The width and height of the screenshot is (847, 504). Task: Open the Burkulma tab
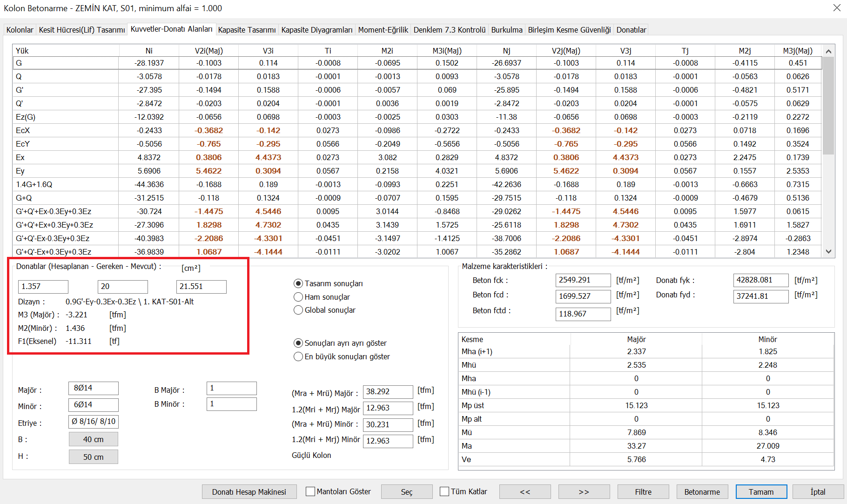506,30
